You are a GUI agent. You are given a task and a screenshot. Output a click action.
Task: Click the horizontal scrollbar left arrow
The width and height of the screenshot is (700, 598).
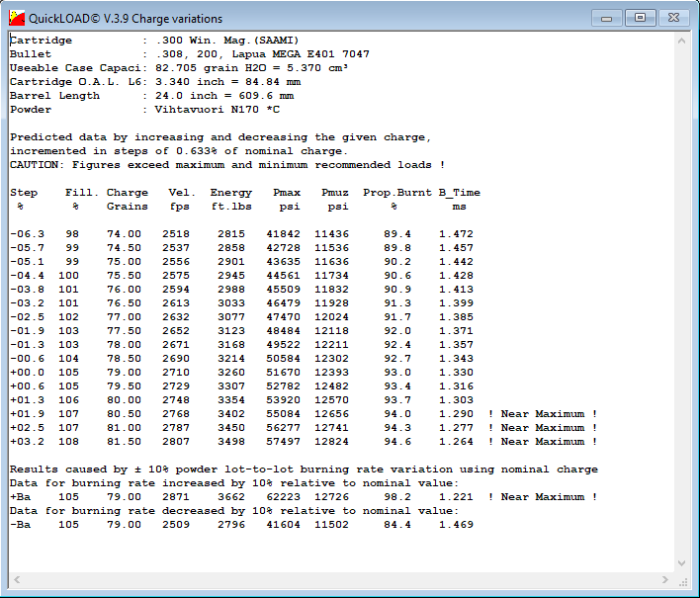pos(17,579)
